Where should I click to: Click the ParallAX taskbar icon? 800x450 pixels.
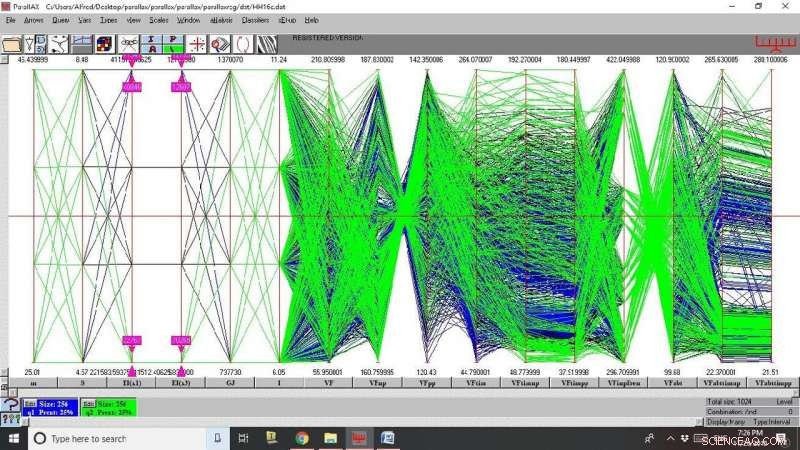[x=359, y=438]
